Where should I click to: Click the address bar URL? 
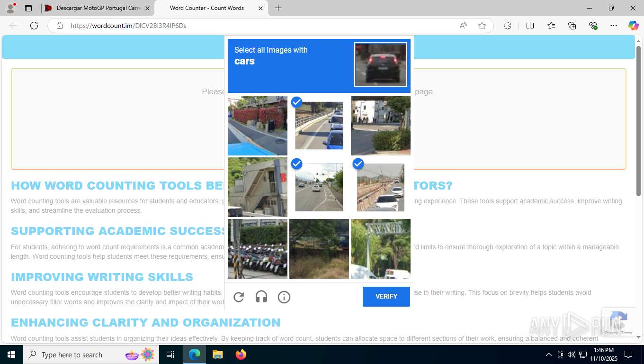(x=128, y=26)
